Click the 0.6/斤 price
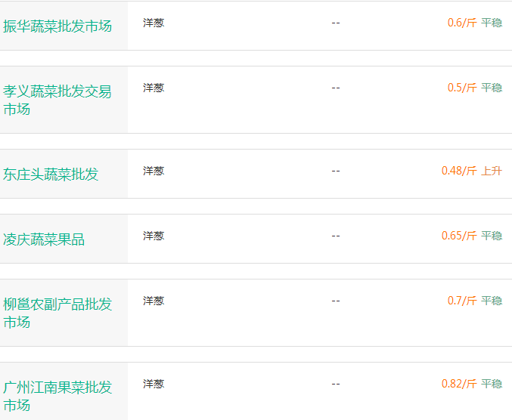 462,23
